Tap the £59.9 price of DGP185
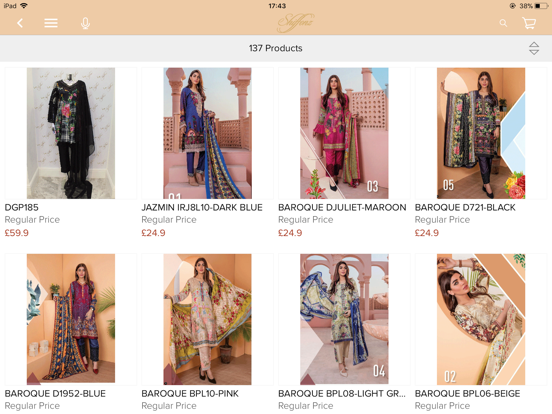This screenshot has height=414, width=552. (x=17, y=233)
